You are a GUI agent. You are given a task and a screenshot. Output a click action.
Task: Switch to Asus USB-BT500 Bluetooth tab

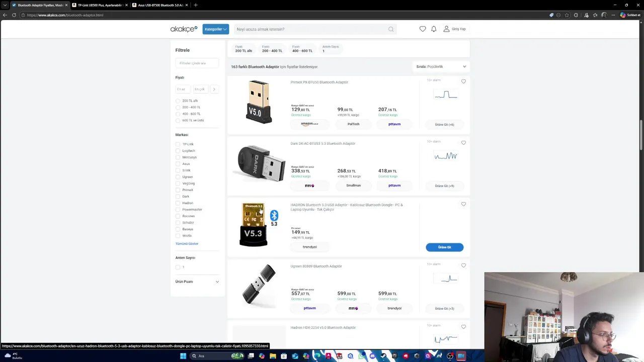tap(160, 5)
